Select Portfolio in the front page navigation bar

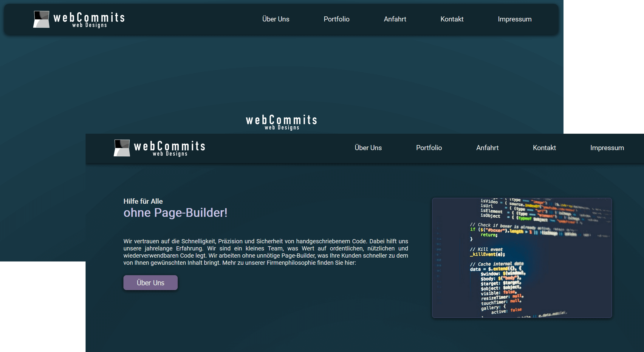[x=429, y=148]
